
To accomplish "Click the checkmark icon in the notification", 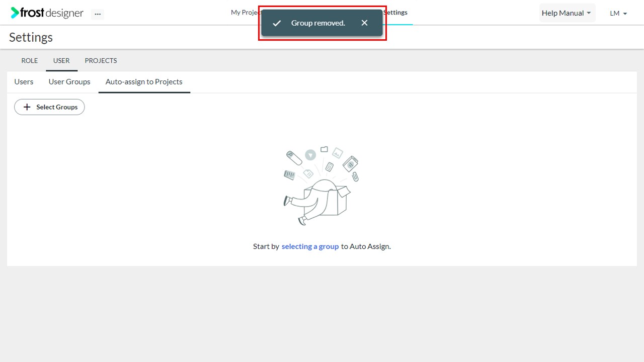I will coord(277,23).
